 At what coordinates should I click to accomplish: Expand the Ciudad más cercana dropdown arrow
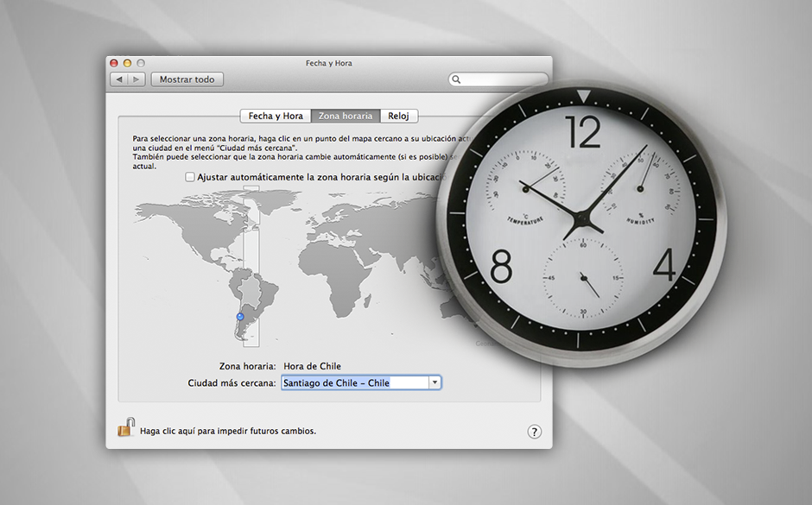[435, 382]
